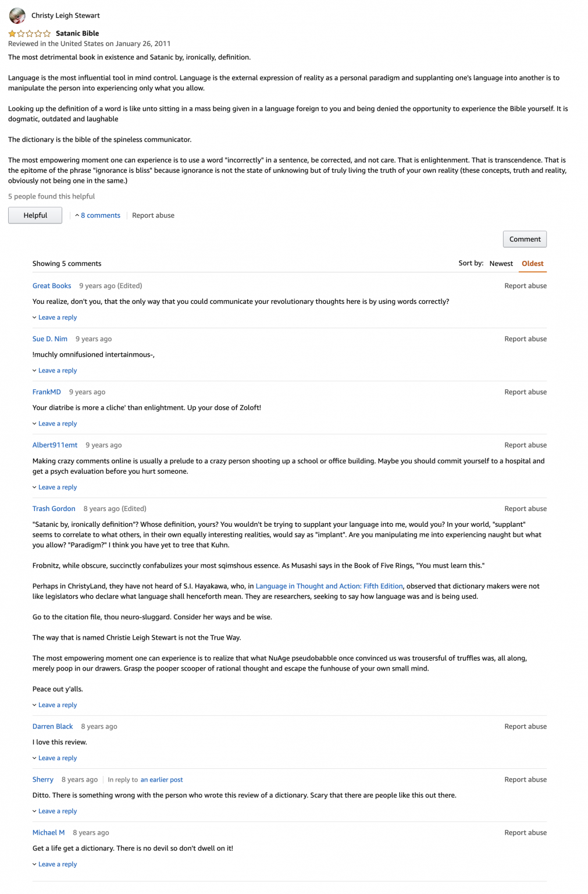588x894 pixels.
Task: Collapse comments using the caret beside 8 comments
Action: 77,215
